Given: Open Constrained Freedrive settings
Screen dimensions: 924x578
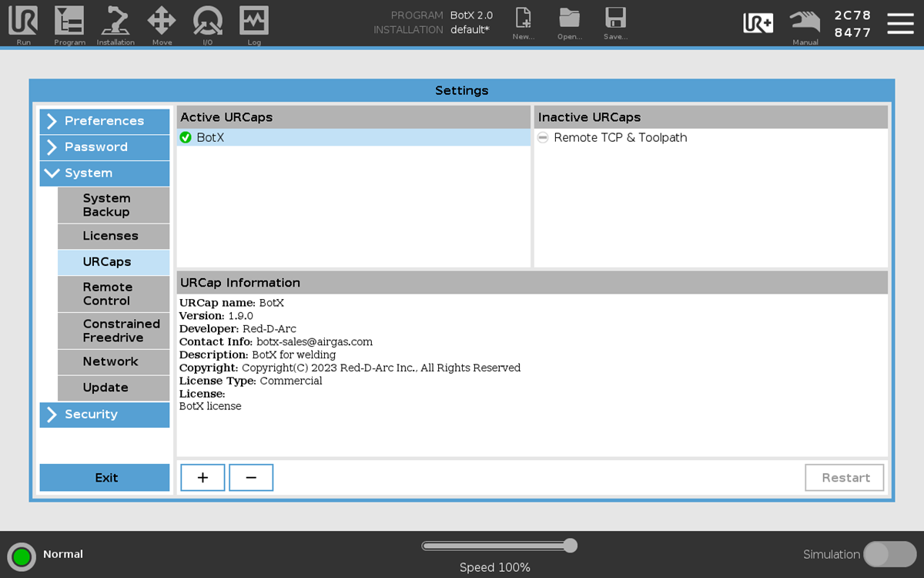Looking at the screenshot, I should click(x=113, y=331).
